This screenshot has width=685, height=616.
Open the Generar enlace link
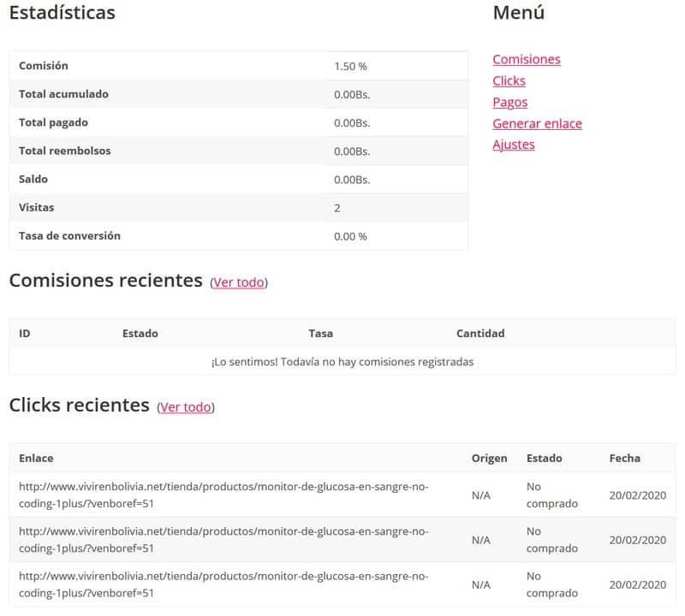[x=537, y=123]
